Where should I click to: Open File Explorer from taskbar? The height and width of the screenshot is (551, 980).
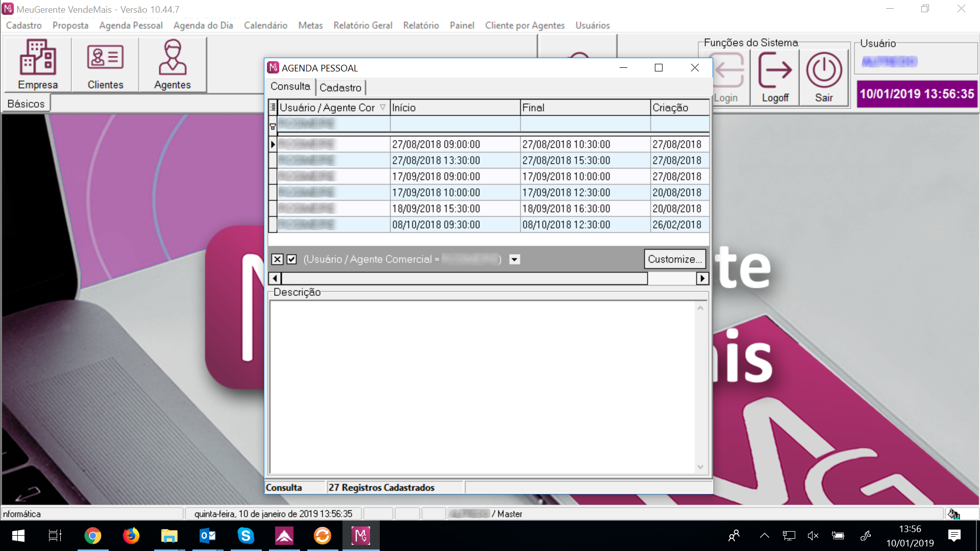coord(169,536)
